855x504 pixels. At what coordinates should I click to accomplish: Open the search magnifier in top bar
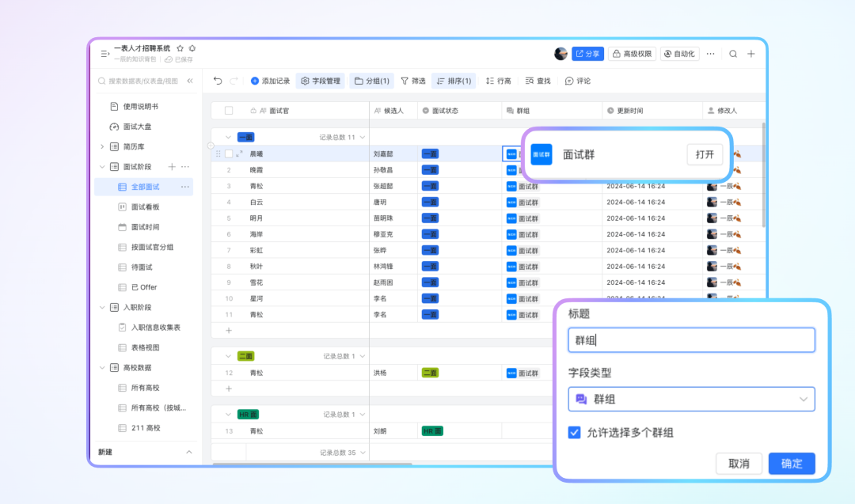click(x=733, y=54)
